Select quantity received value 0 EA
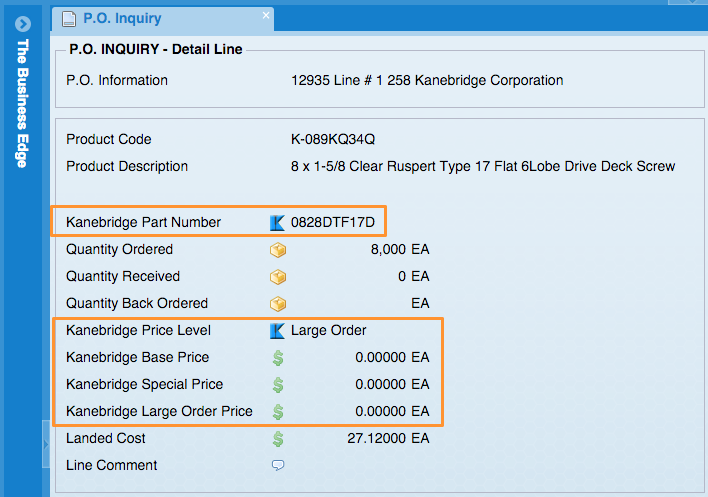Screen dimensions: 708x497 tap(414, 276)
